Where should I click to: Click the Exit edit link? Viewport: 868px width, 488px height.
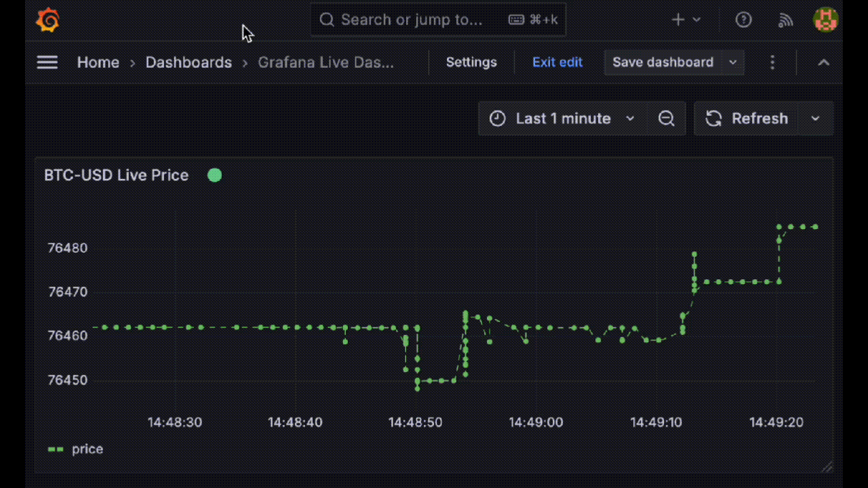557,62
